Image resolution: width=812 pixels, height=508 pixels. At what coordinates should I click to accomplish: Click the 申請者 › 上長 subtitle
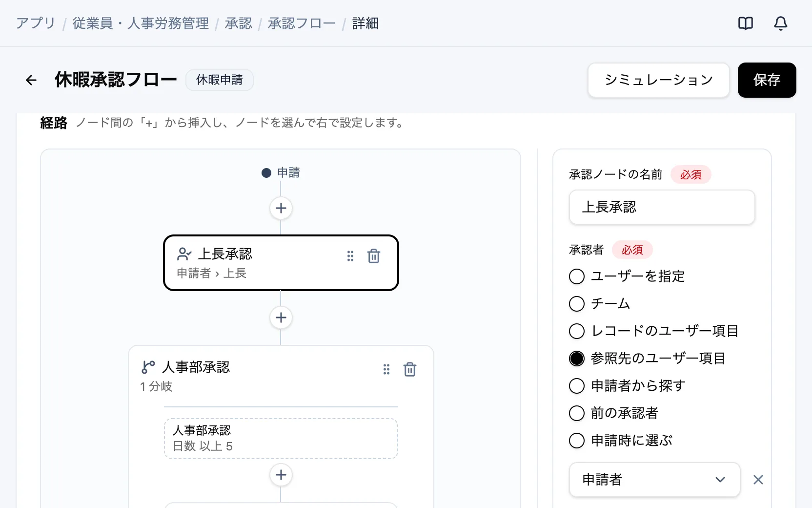(212, 273)
